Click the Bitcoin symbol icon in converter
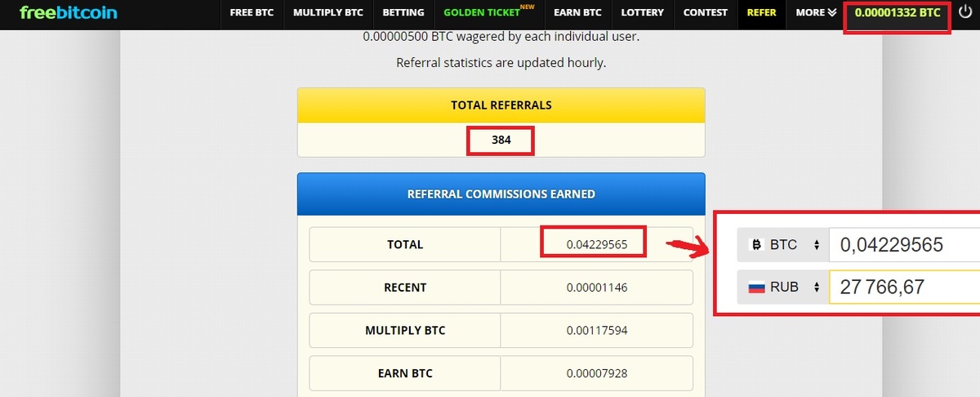This screenshot has width=980, height=397. point(756,244)
